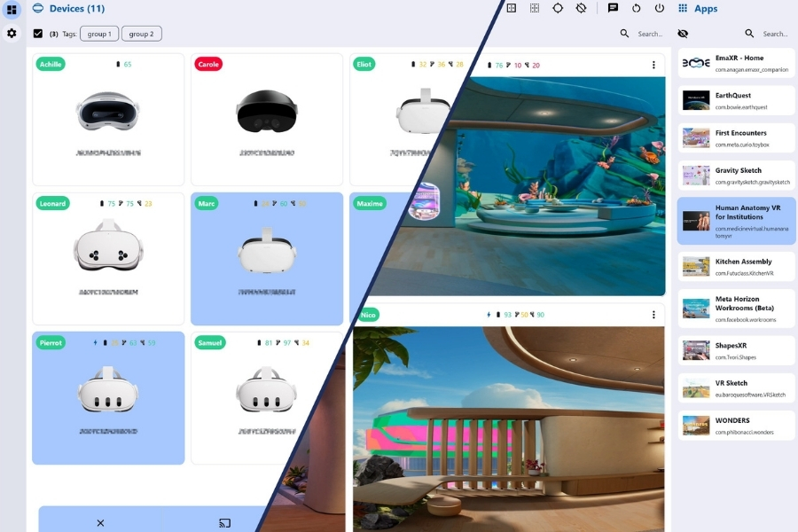
Task: Filter devices by tag group 1
Action: click(x=99, y=34)
